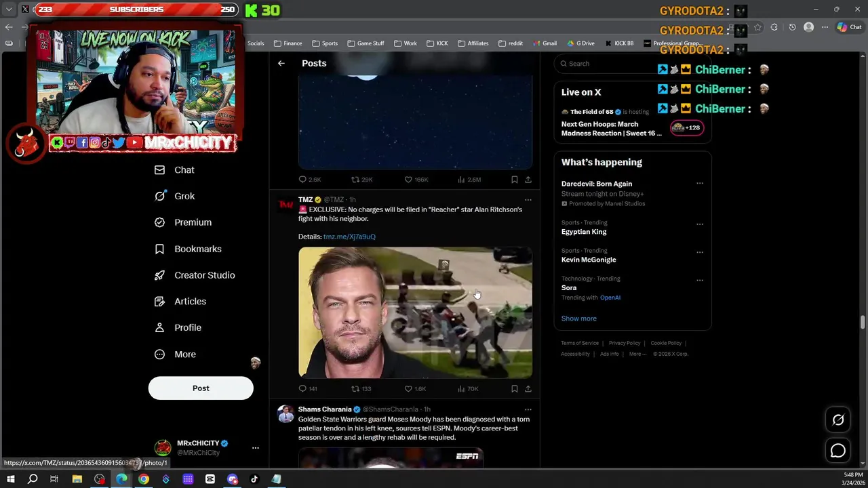
Task: Open Google Chrome from taskbar
Action: tap(144, 479)
